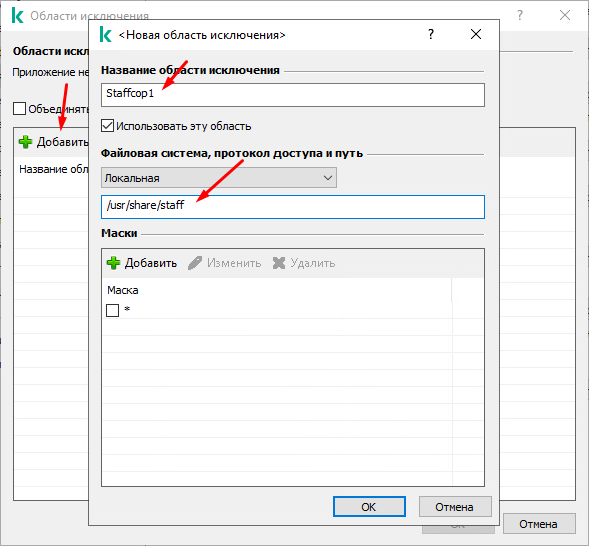Click 'Отмена' in the new exclusion dialog
The width and height of the screenshot is (589, 546).
click(x=455, y=507)
